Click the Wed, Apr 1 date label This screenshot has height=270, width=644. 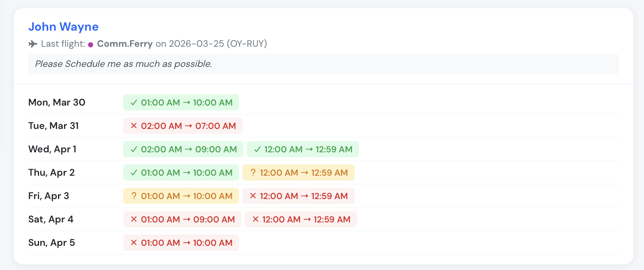point(52,149)
